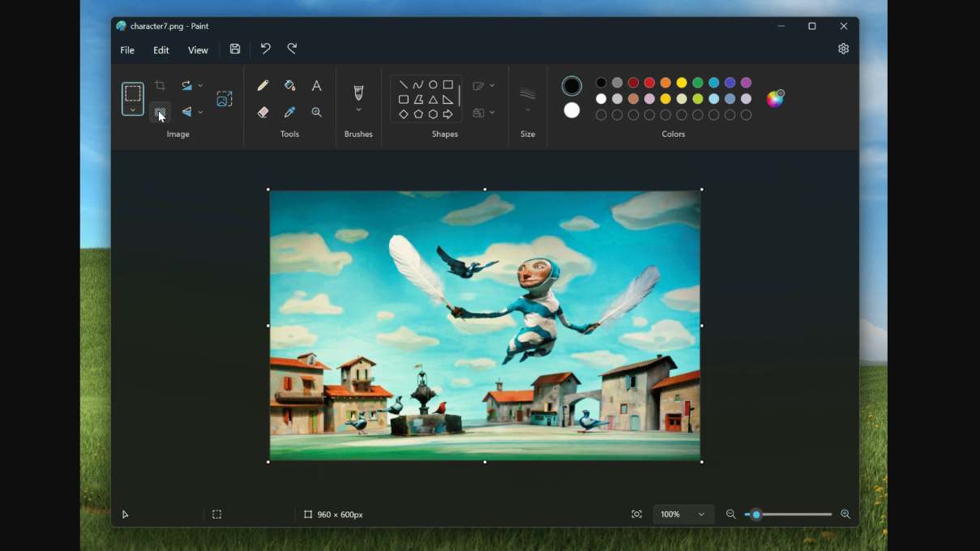Open Edit colors color wheel
The width and height of the screenshot is (980, 551).
(776, 99)
